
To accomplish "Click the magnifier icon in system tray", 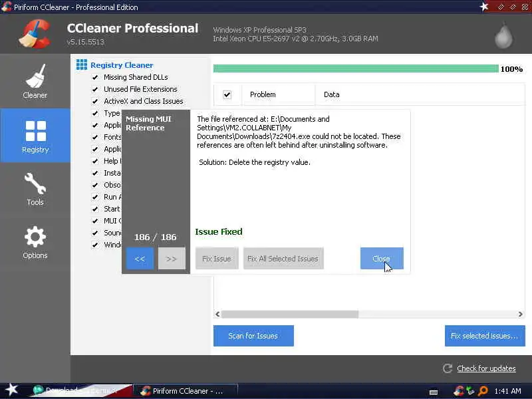I will (x=483, y=391).
